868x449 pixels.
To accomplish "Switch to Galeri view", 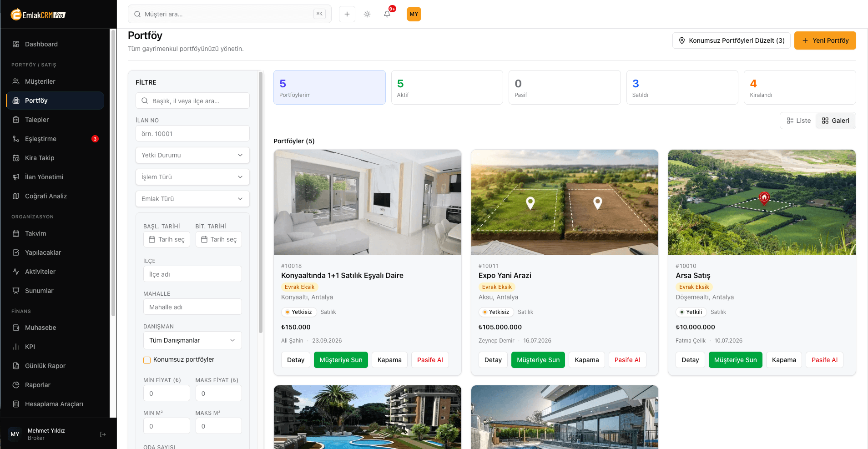I will pyautogui.click(x=836, y=121).
